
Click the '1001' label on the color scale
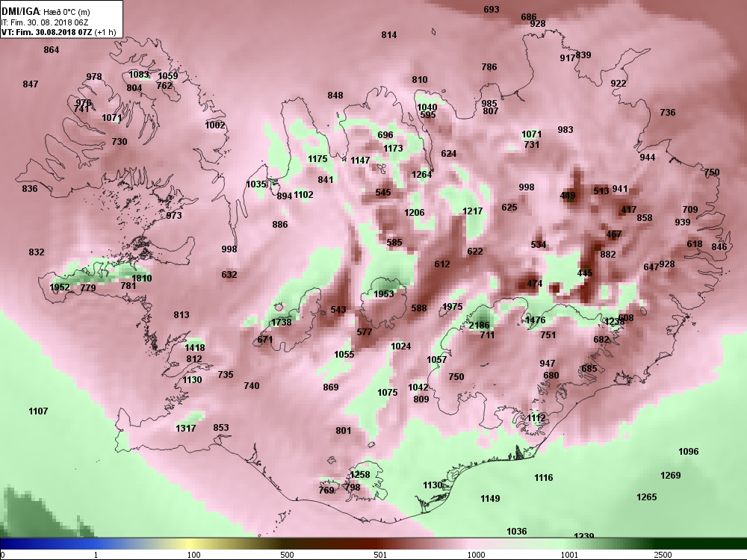coord(569,555)
